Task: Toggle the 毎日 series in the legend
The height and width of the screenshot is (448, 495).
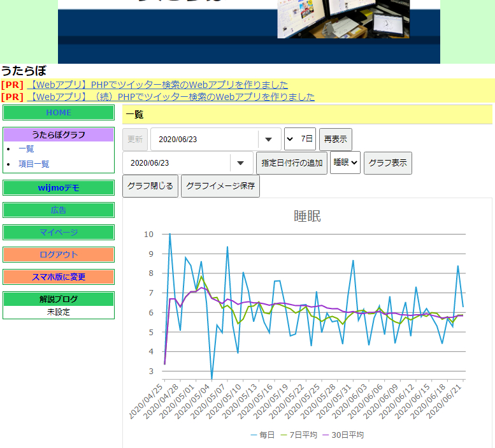Action: (x=262, y=435)
